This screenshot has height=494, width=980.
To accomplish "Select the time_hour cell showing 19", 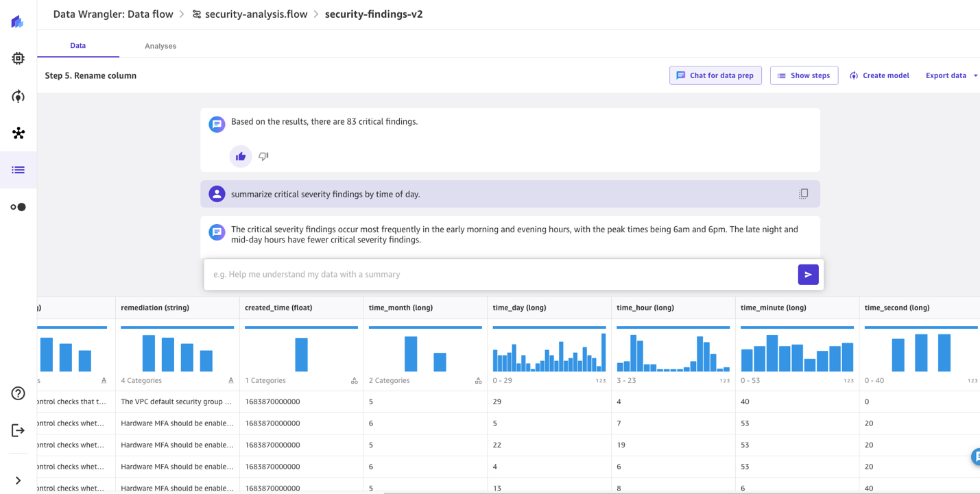I will (673, 445).
